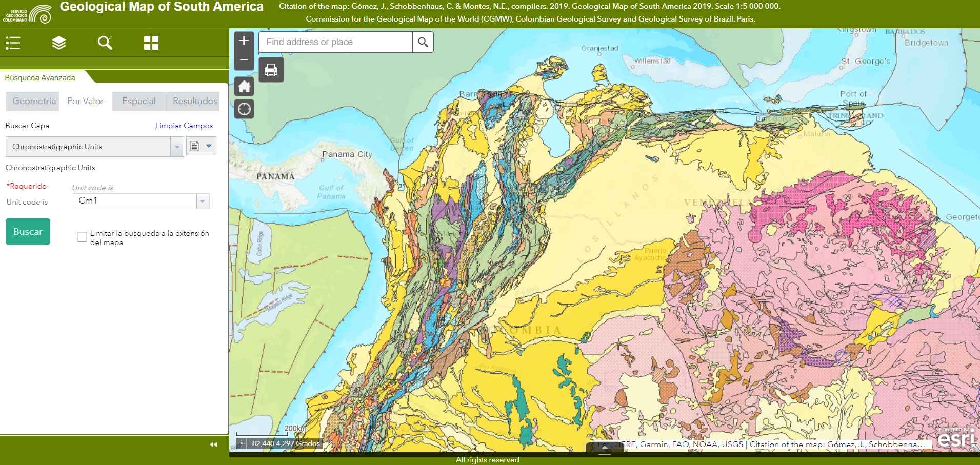Viewport: 980px width, 465px height.
Task: Expand the Chronostratigraphic Units layer dropdown
Action: (x=177, y=147)
